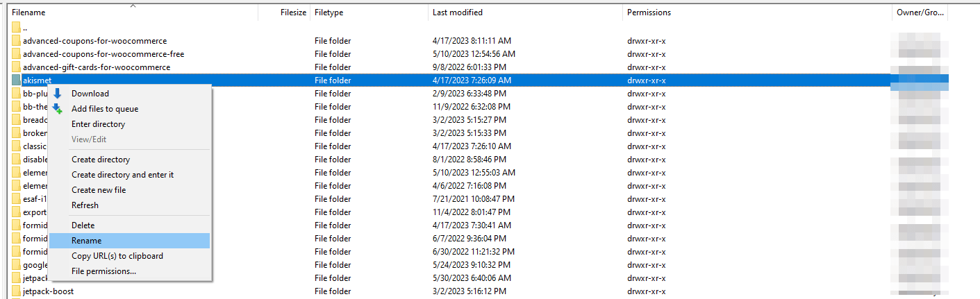Viewport: 980px width, 299px height.
Task: Click the first advanced-coupons-for-woocommerce folder icon
Action: pyautogui.click(x=16, y=41)
